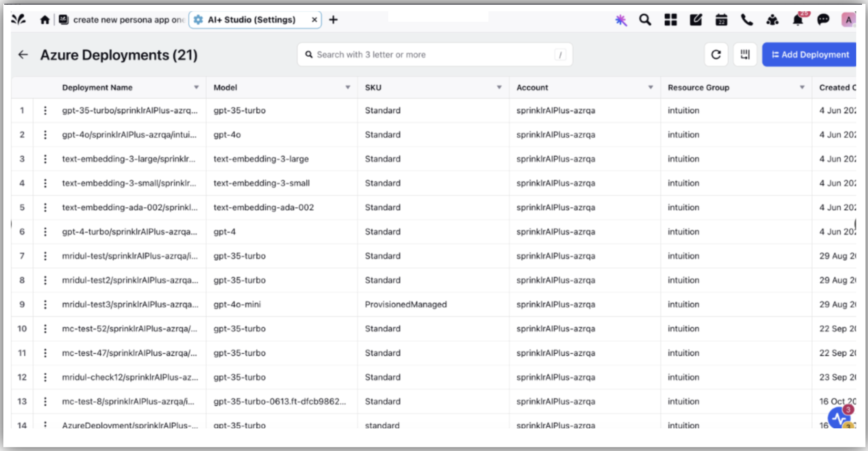Image resolution: width=868 pixels, height=451 pixels.
Task: Switch to the create new persona app tab
Action: (x=122, y=20)
